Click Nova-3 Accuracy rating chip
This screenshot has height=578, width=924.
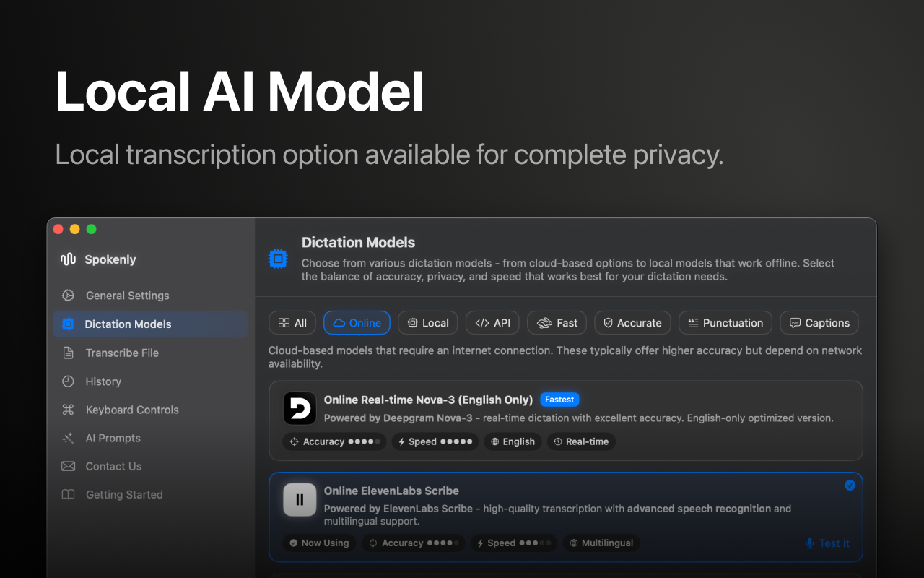click(335, 441)
